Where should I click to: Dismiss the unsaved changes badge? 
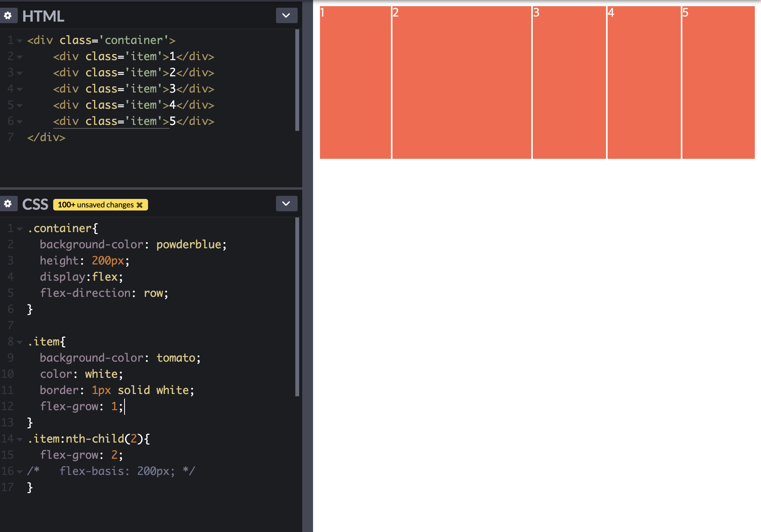click(140, 205)
